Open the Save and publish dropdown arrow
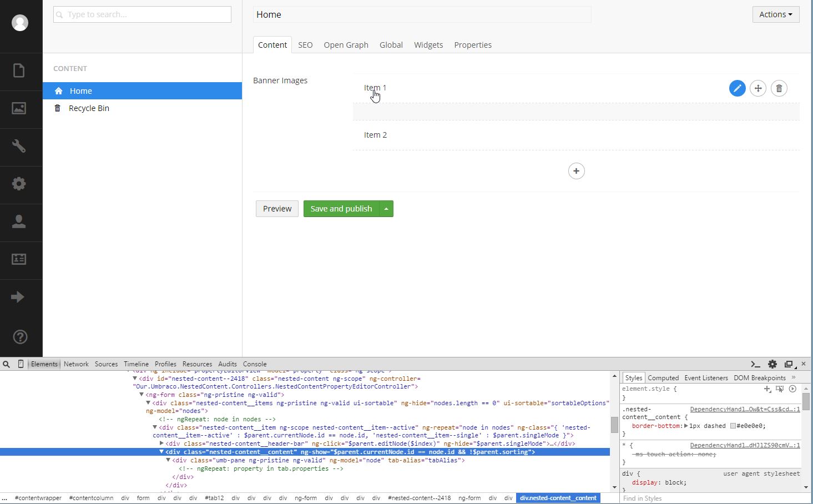 [386, 209]
